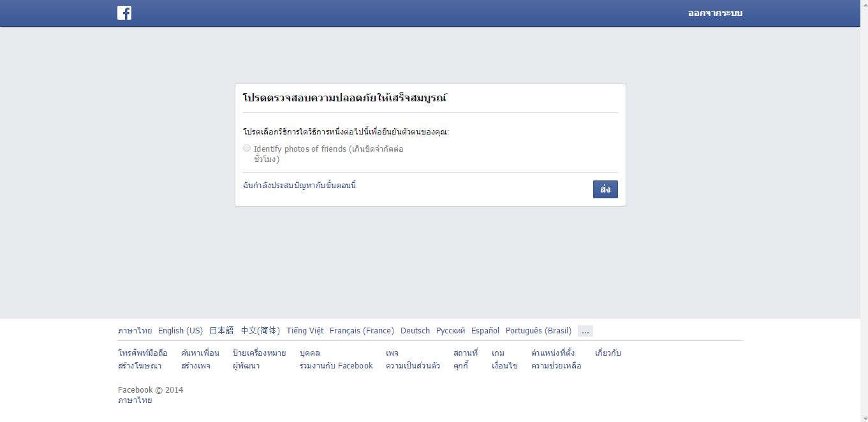Switch language to 中文(简体)
The width and height of the screenshot is (868, 422).
260,330
